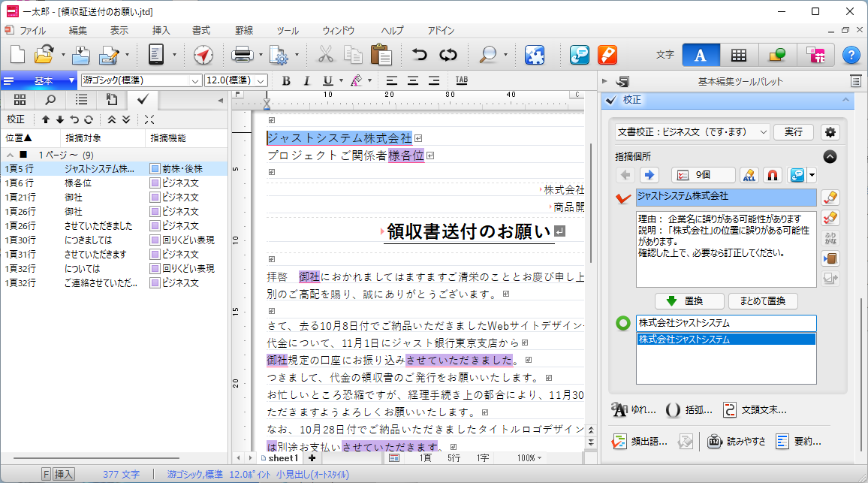Open the 書式 menu

(201, 31)
